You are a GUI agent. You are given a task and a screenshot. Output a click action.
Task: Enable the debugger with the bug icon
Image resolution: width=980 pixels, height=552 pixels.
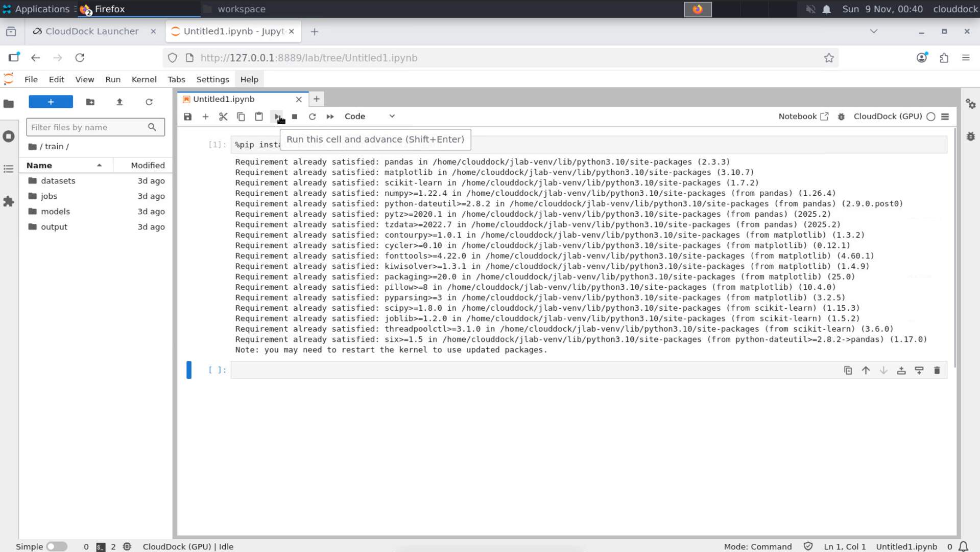pyautogui.click(x=841, y=117)
